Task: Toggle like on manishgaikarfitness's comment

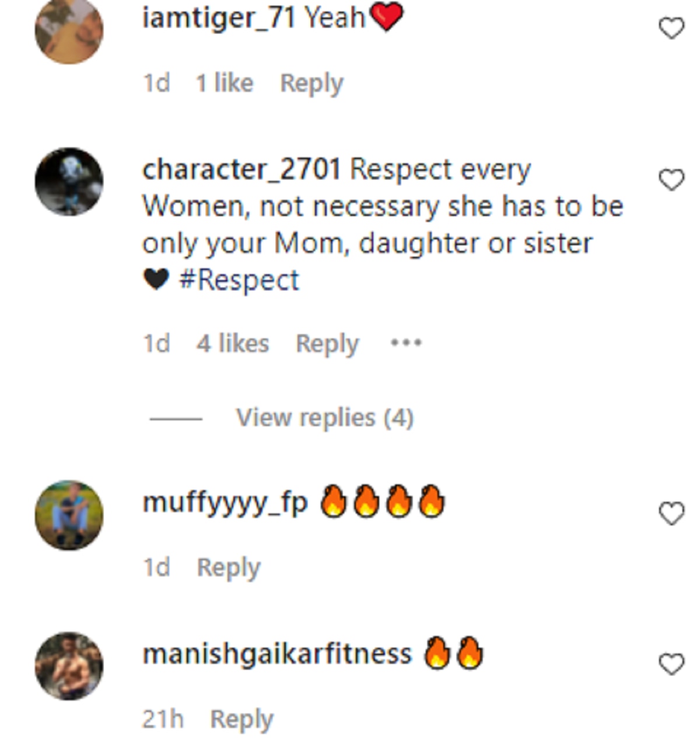Action: (671, 664)
